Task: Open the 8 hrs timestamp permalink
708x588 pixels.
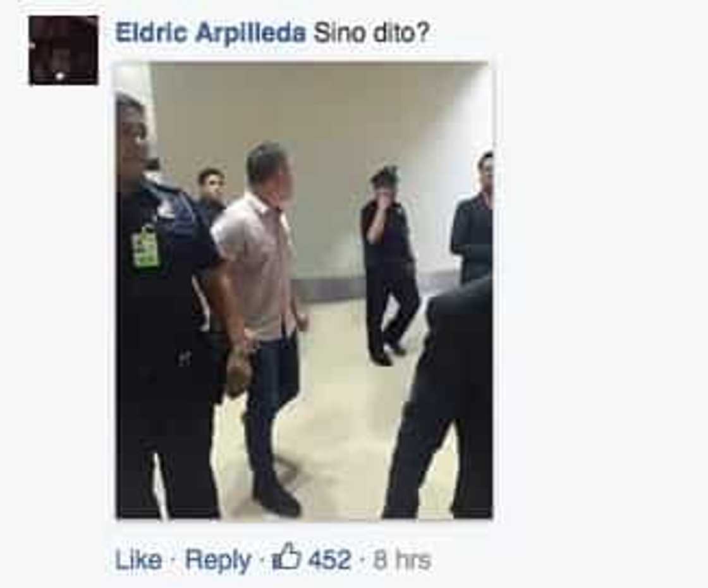Action: click(401, 560)
